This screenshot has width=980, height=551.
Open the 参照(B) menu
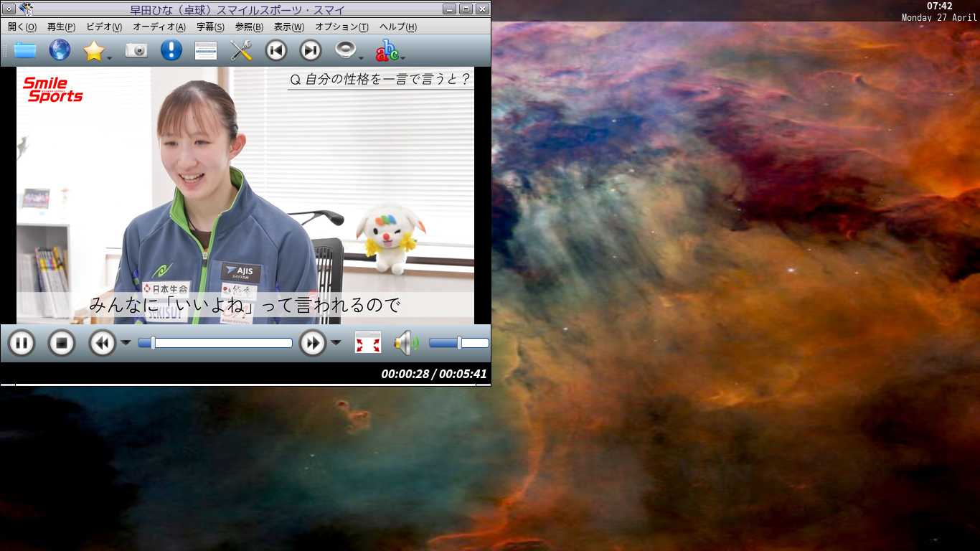[249, 27]
